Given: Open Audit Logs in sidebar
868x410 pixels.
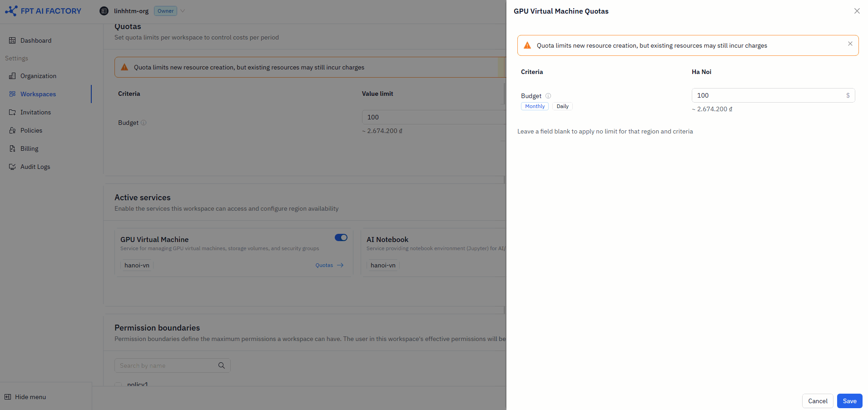Looking at the screenshot, I should click(35, 167).
